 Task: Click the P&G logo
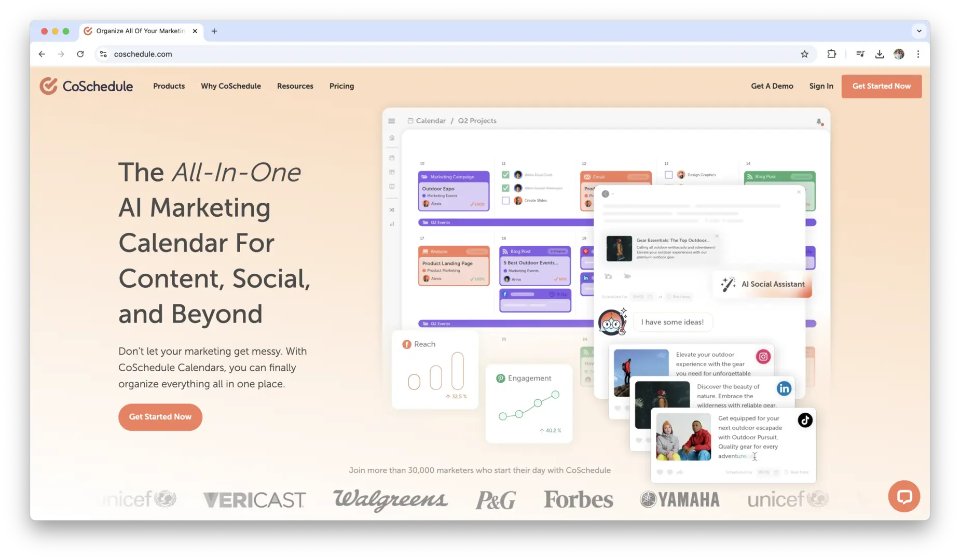(496, 500)
